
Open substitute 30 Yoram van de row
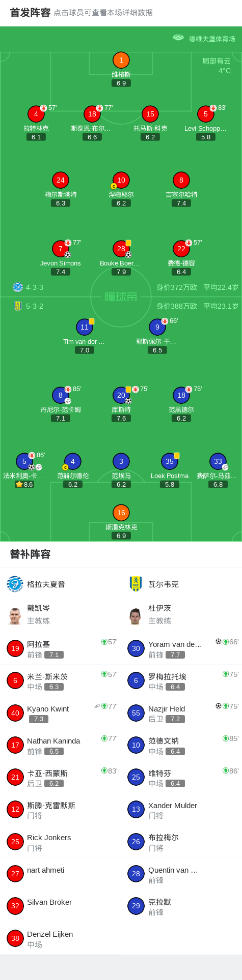click(181, 648)
